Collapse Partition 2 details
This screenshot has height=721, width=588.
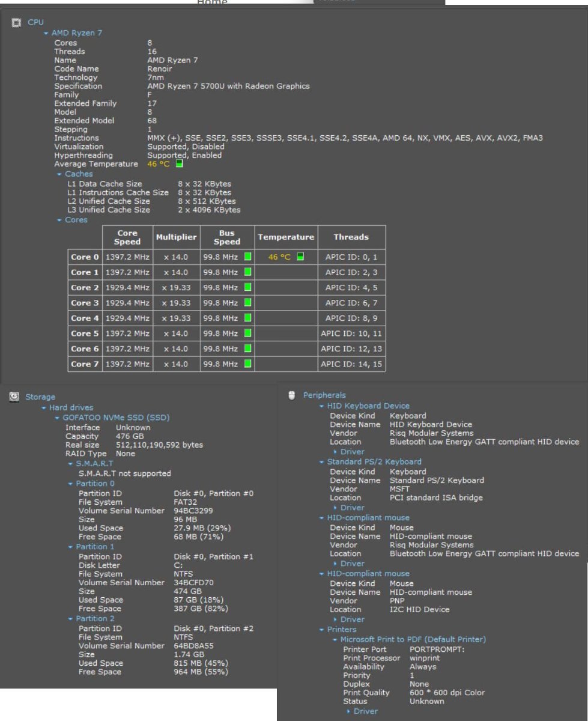[x=70, y=618]
